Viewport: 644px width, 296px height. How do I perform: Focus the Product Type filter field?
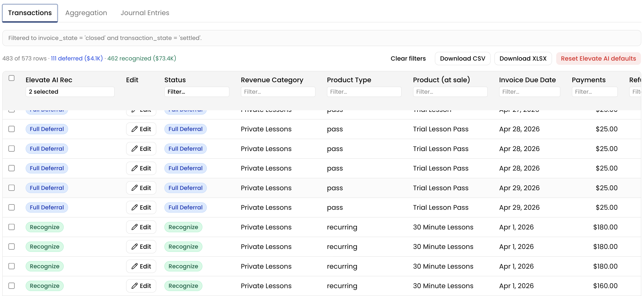tap(364, 92)
